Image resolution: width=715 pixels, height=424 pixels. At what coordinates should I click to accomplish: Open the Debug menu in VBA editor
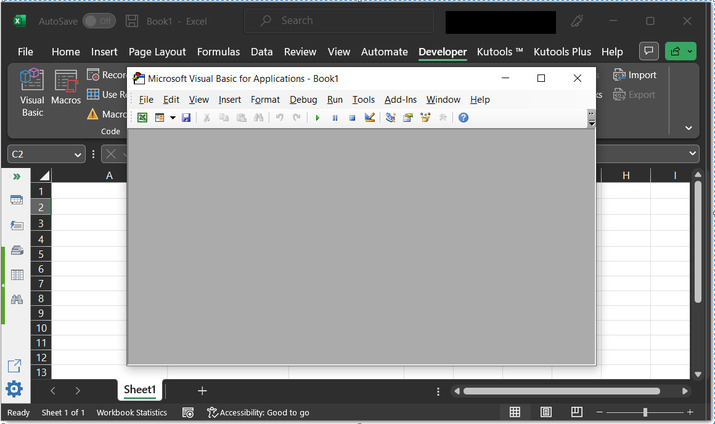303,99
